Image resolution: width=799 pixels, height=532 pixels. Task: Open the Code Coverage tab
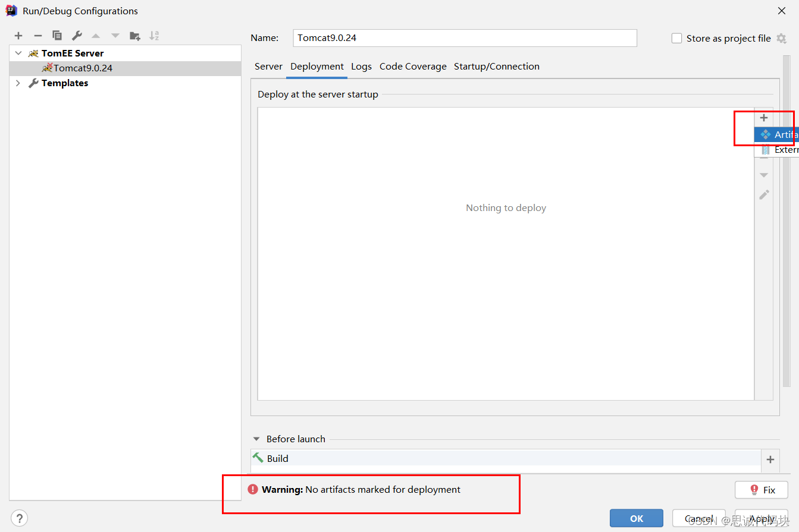point(413,67)
